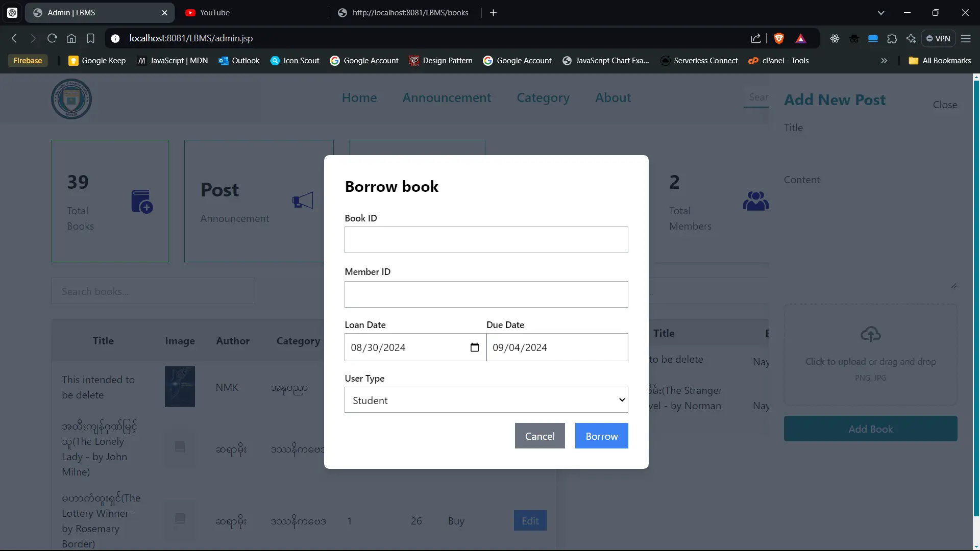
Task: Expand the User Type Student dropdown
Action: pyautogui.click(x=486, y=400)
